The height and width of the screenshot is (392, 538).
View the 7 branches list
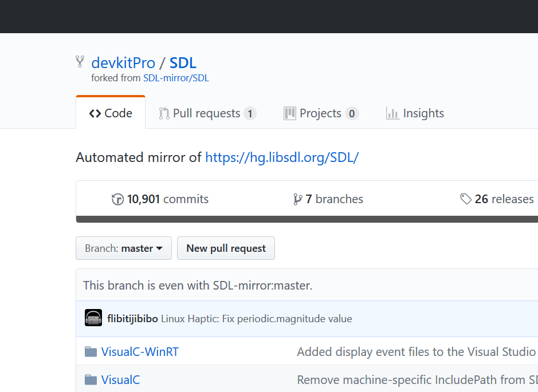328,199
